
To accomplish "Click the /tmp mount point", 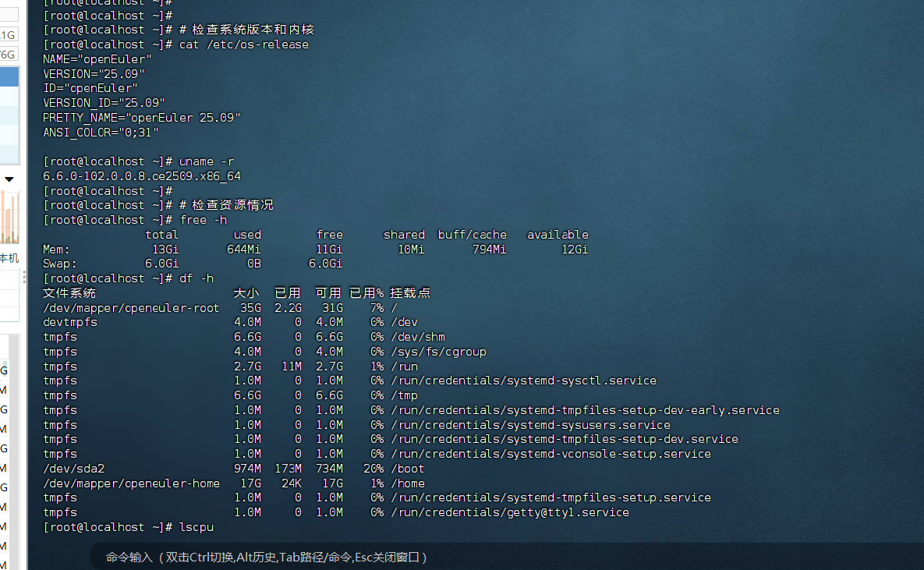I will click(404, 395).
